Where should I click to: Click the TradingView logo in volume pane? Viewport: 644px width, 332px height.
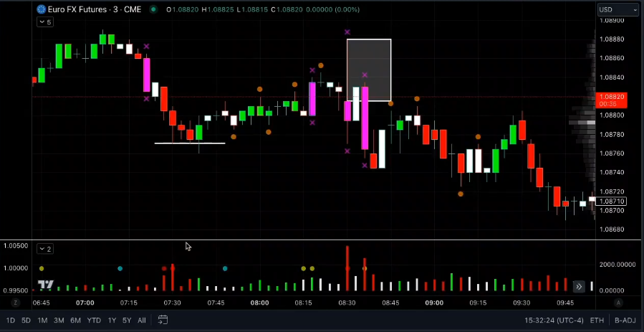click(x=46, y=285)
